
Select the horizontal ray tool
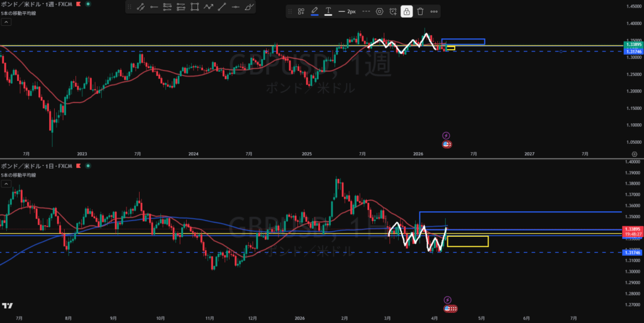153,7
